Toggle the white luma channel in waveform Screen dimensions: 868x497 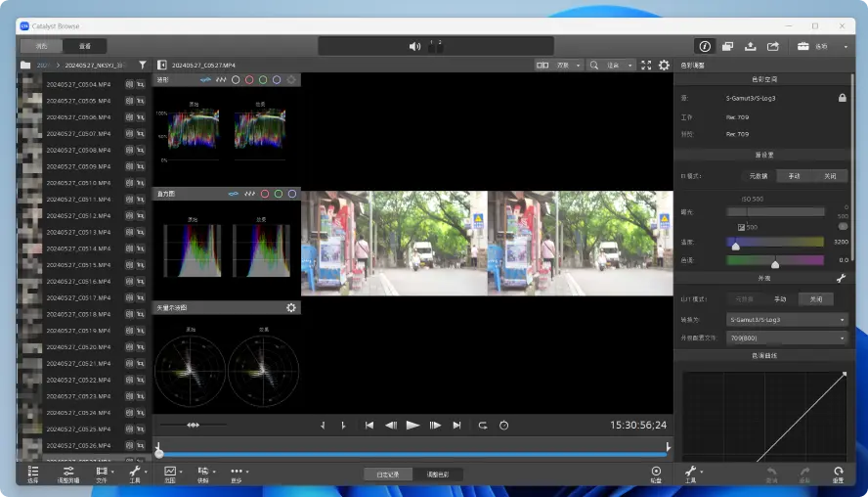point(236,80)
